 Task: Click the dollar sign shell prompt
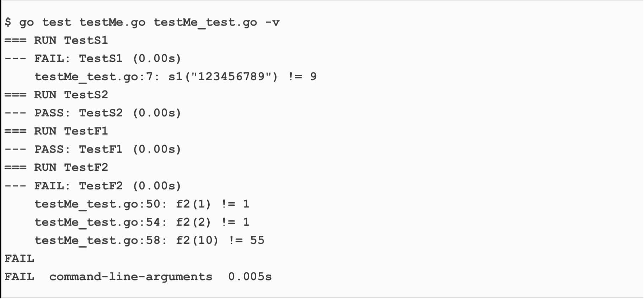(8, 22)
